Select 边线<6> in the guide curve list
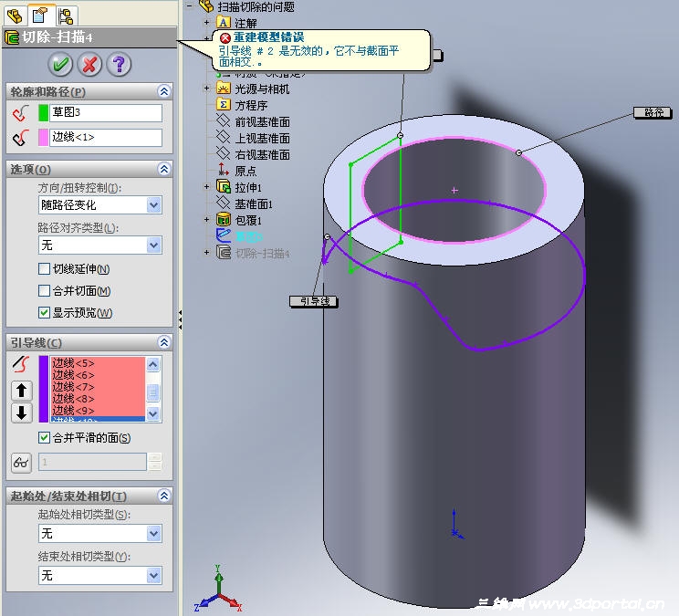Image resolution: width=679 pixels, height=616 pixels. click(x=98, y=375)
